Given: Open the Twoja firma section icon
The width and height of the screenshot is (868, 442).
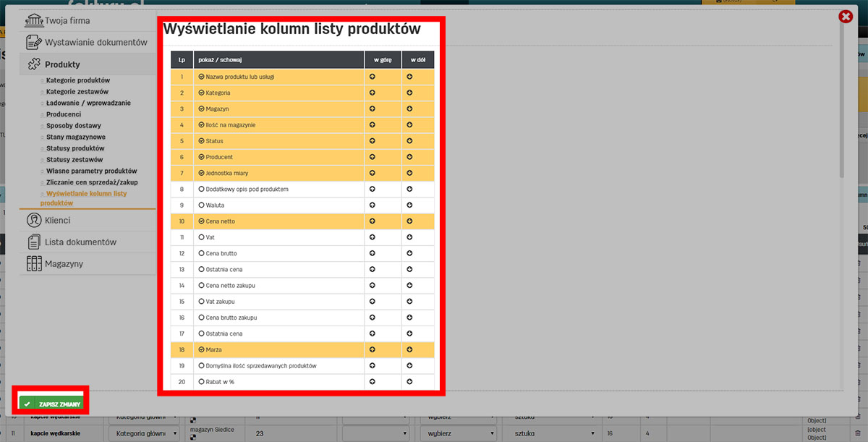Looking at the screenshot, I should coord(33,21).
